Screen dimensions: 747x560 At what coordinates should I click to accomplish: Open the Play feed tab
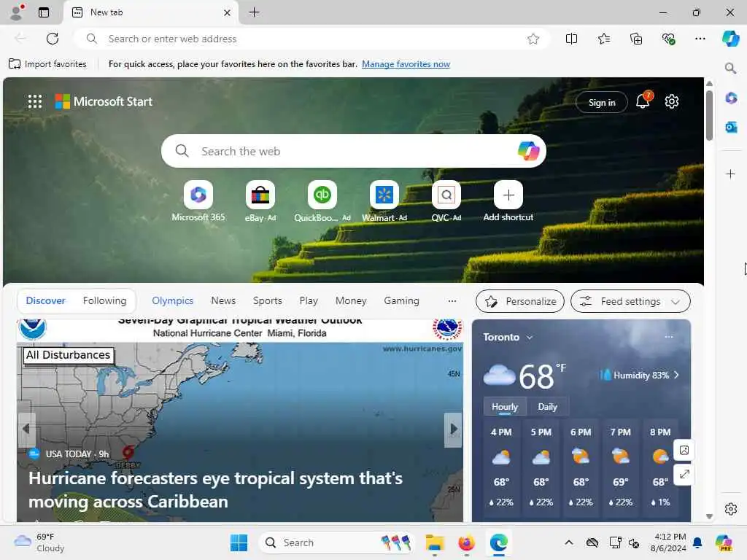309,301
